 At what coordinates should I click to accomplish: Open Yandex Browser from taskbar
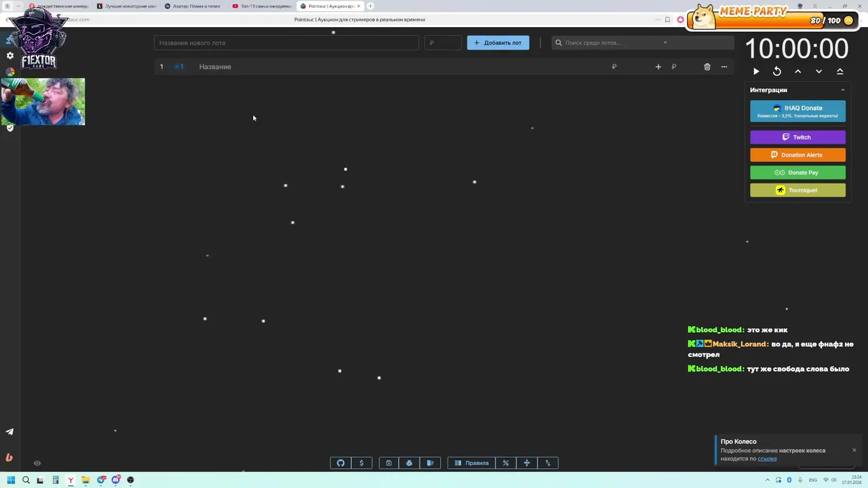click(x=71, y=480)
